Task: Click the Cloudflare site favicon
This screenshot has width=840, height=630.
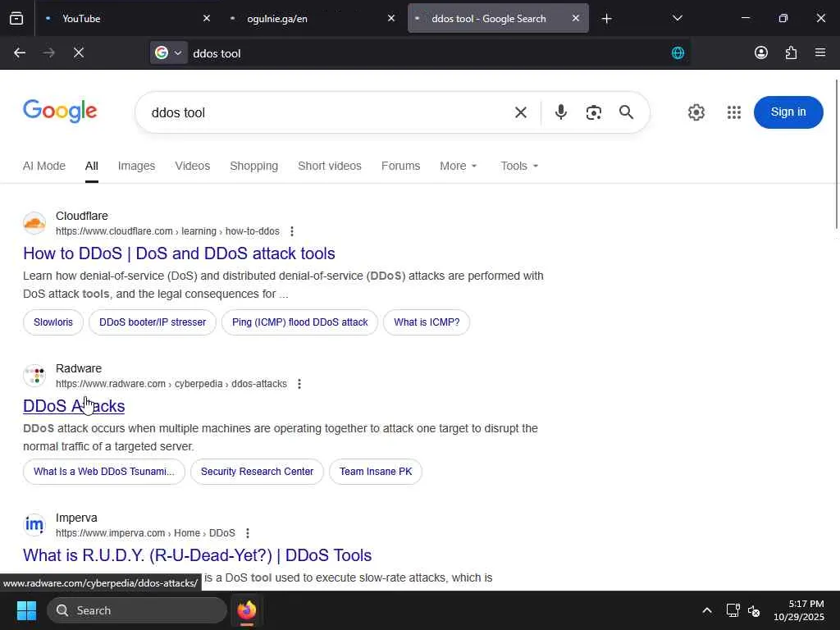Action: coord(34,223)
